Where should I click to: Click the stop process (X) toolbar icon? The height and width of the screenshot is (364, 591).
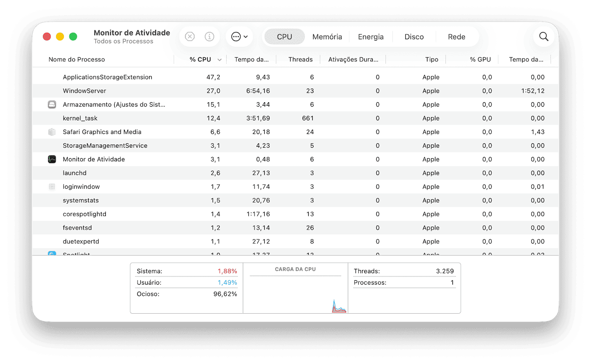click(190, 37)
